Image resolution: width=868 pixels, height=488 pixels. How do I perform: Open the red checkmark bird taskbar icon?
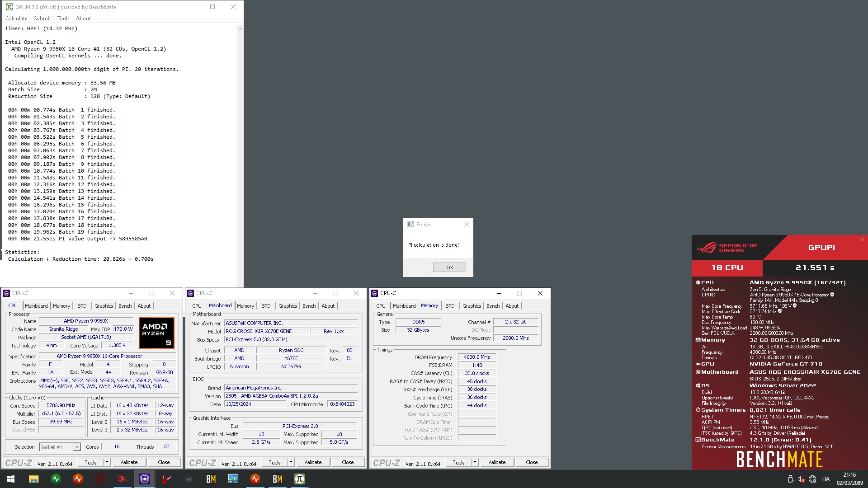[x=167, y=479]
